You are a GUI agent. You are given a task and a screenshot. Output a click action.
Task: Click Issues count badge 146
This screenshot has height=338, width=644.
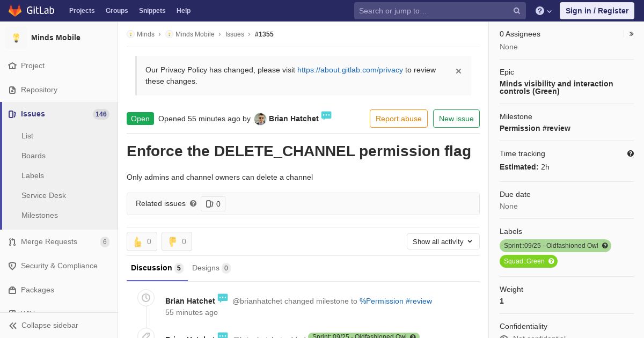[x=101, y=114]
